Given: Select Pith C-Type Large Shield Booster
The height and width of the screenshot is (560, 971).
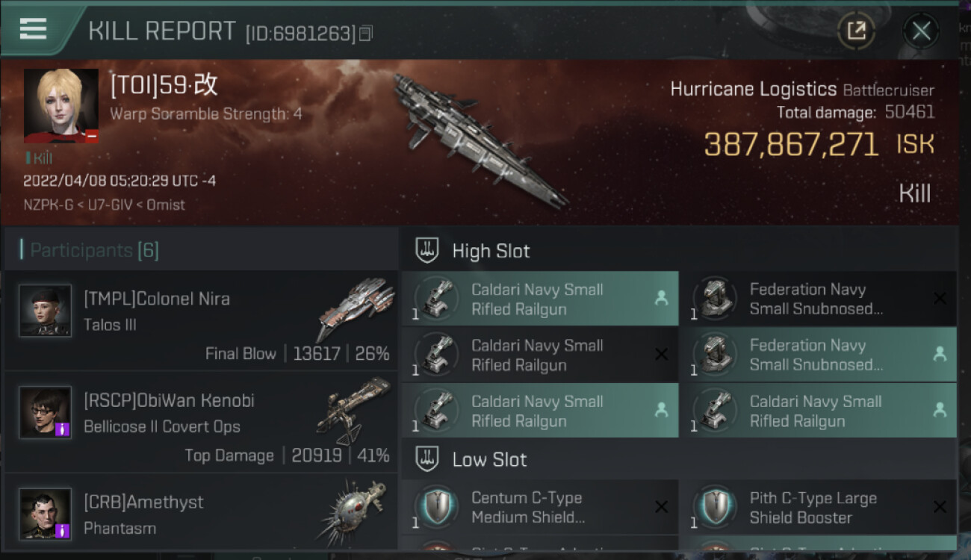Looking at the screenshot, I should coord(819,507).
